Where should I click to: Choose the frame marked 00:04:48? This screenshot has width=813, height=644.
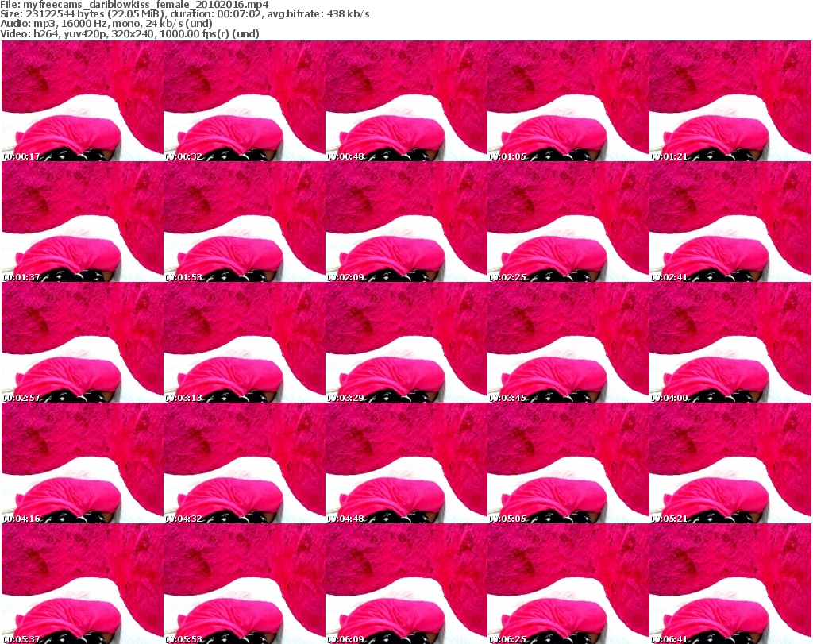(406, 463)
